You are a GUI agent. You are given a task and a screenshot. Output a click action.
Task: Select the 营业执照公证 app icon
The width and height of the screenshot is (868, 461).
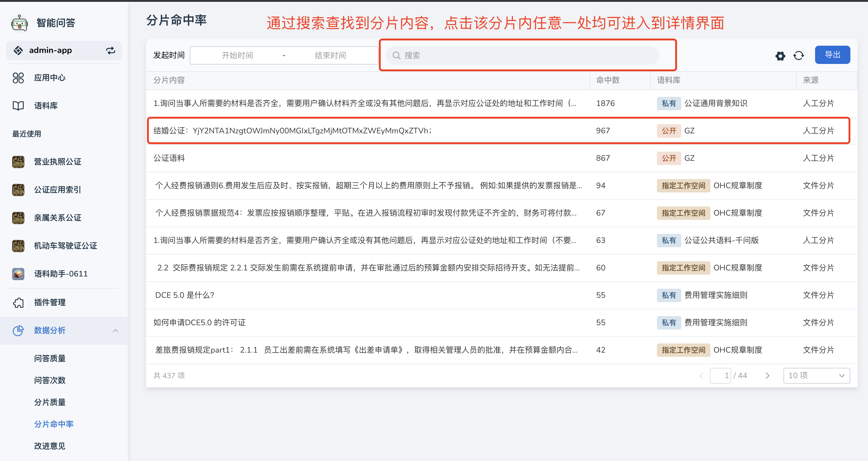tap(18, 162)
